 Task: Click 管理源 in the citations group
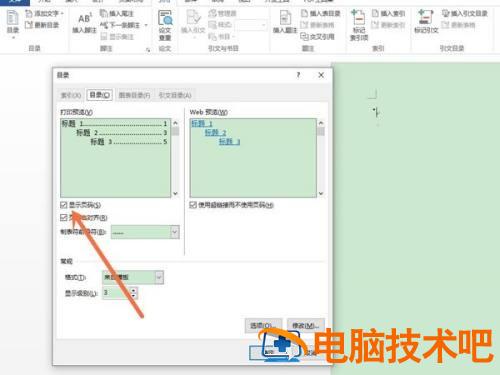[222, 14]
